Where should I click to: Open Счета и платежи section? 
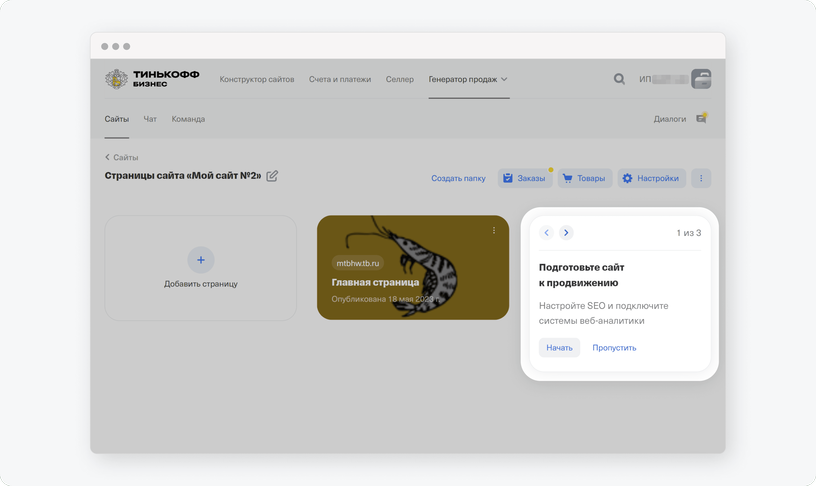[x=340, y=79]
